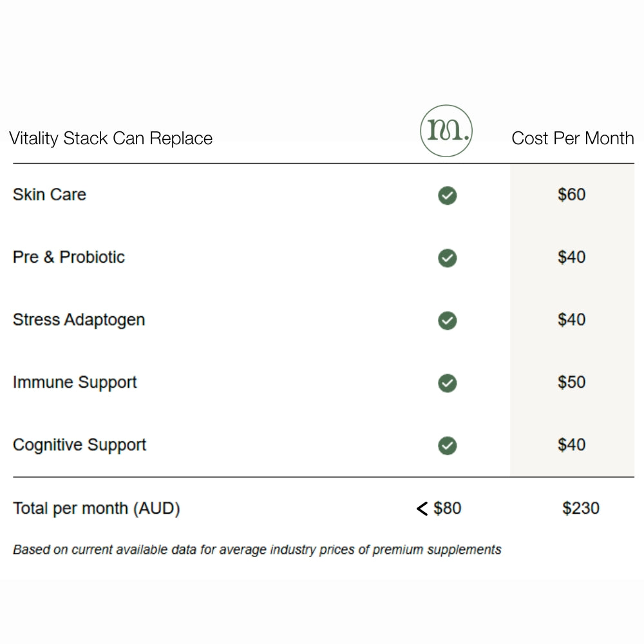Viewport: 644px width, 644px height.
Task: Click the $80 Vitality Stack total
Action: (448, 508)
